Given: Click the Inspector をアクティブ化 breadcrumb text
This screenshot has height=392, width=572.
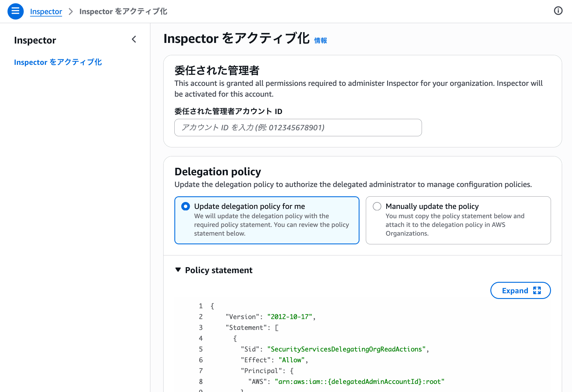Looking at the screenshot, I should point(123,11).
